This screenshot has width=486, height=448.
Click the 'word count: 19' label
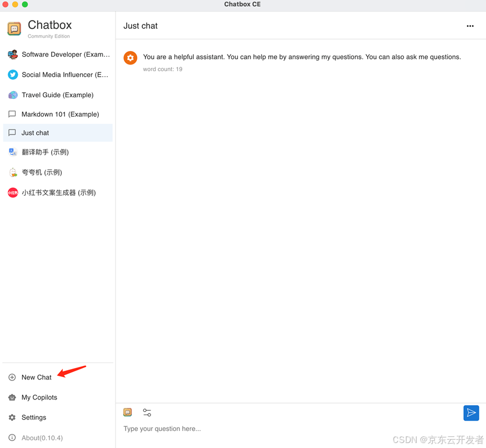point(162,69)
